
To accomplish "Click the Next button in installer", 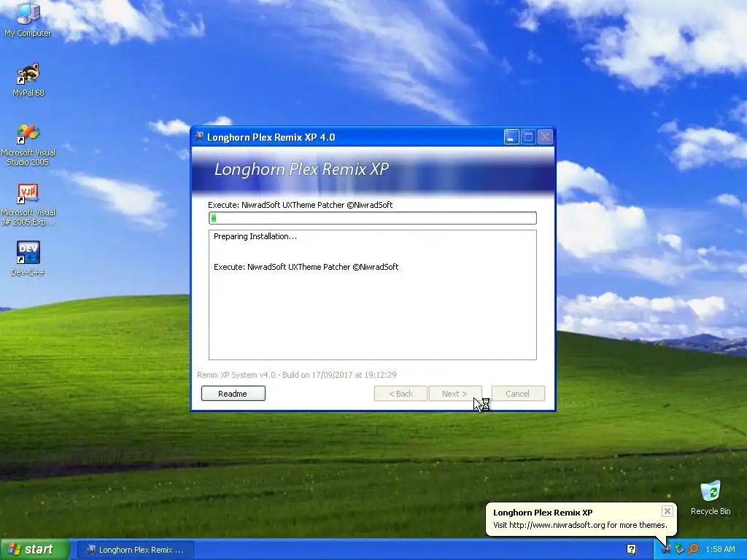I will [455, 393].
